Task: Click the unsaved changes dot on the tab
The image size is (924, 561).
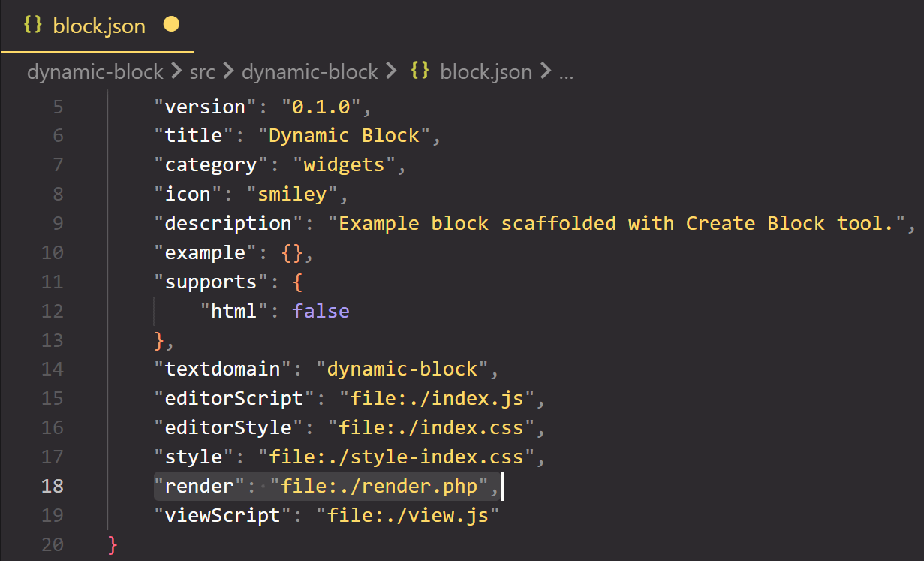Action: pos(171,24)
